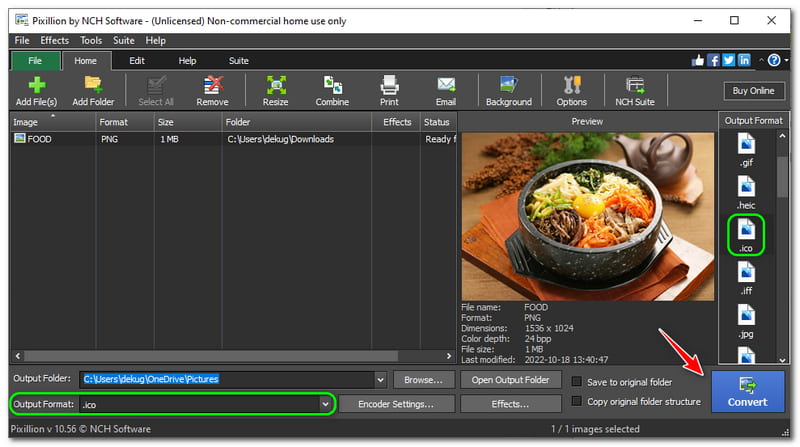Screen dimensions: 800x447
Task: Remove the selected image with Remove icon
Action: coord(212,90)
